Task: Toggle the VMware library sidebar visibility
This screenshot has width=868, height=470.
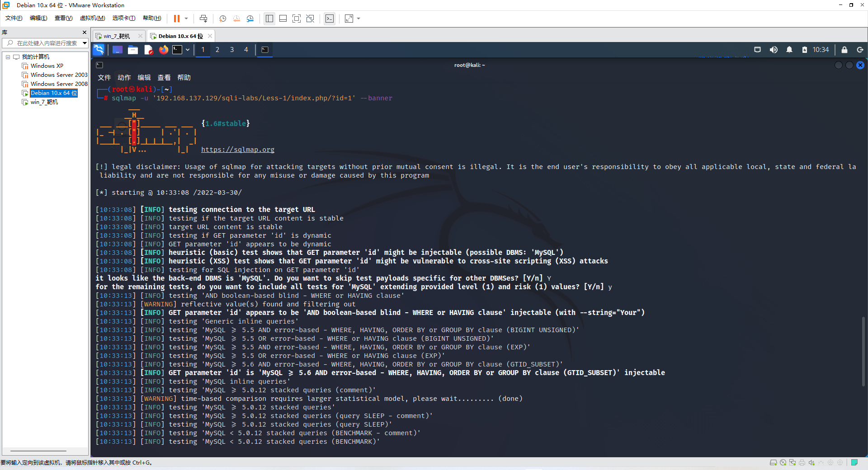Action: (269, 19)
